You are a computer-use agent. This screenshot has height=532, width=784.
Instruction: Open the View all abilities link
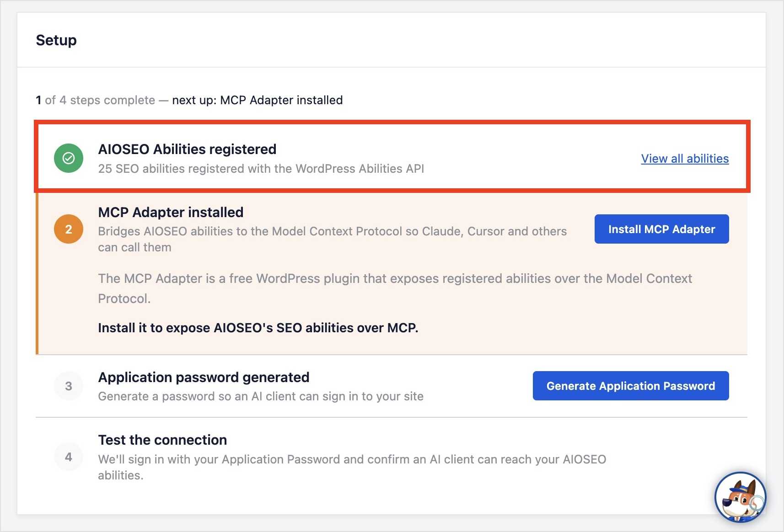(685, 159)
